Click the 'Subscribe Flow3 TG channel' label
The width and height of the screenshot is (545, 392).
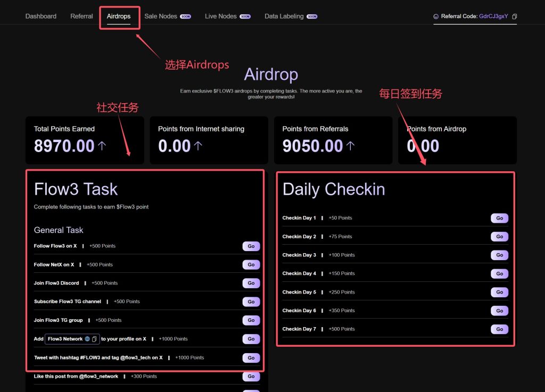(68, 302)
